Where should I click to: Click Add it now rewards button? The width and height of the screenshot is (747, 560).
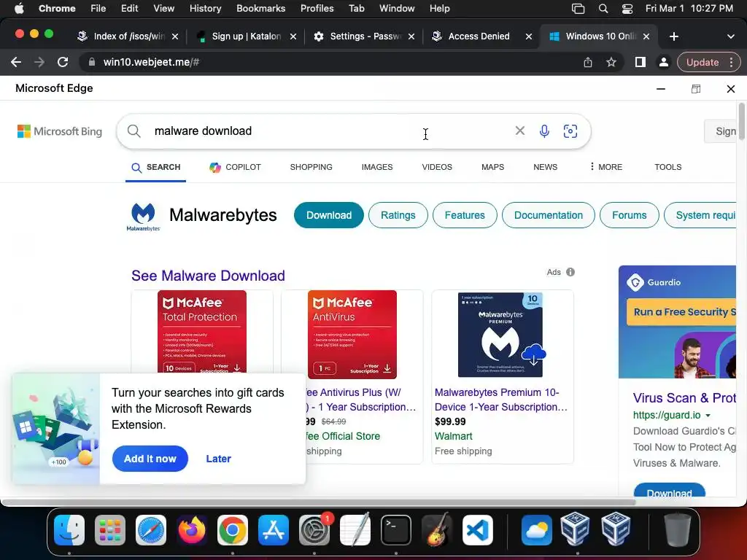[150, 459]
